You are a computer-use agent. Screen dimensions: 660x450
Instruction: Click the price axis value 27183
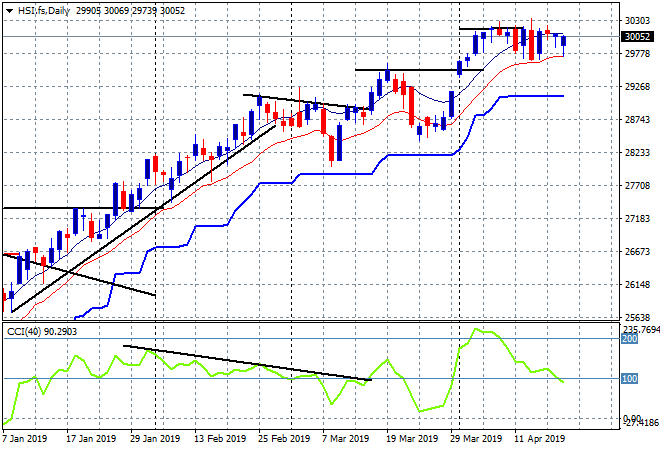pyautogui.click(x=637, y=218)
